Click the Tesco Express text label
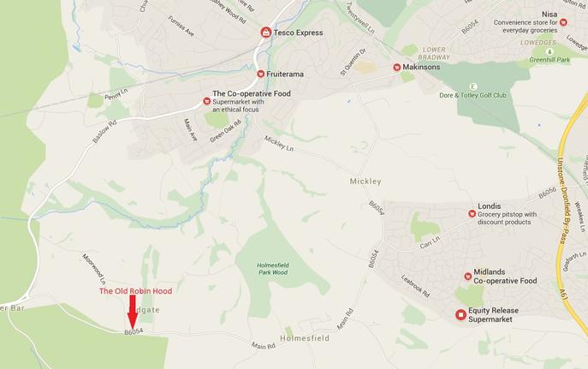The width and height of the screenshot is (588, 369). pos(298,33)
